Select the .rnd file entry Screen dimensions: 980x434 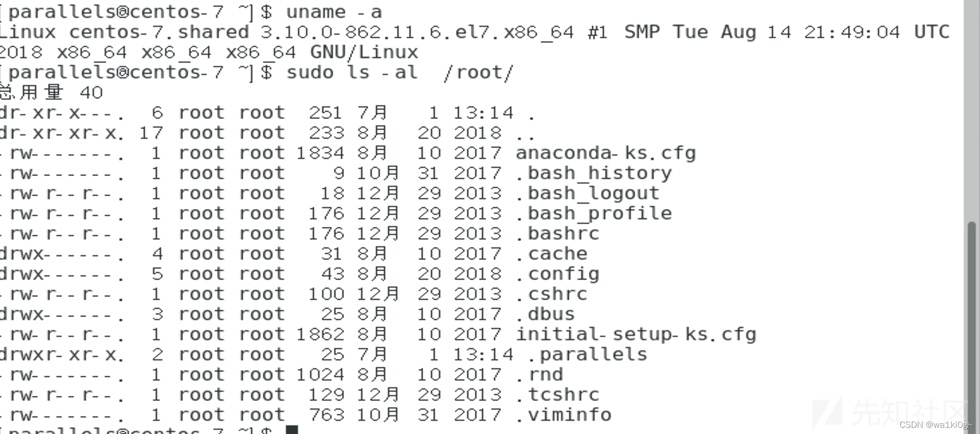point(539,375)
